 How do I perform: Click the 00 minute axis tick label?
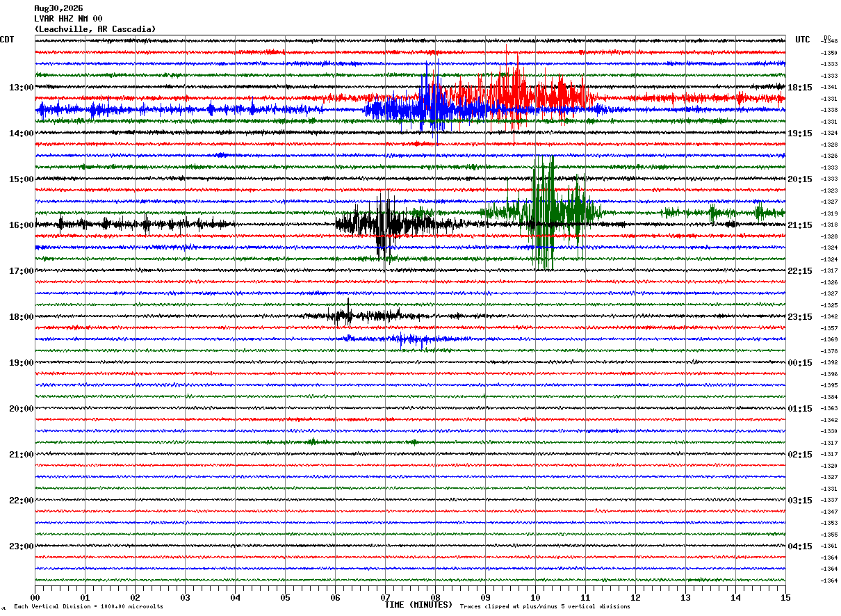(x=35, y=597)
